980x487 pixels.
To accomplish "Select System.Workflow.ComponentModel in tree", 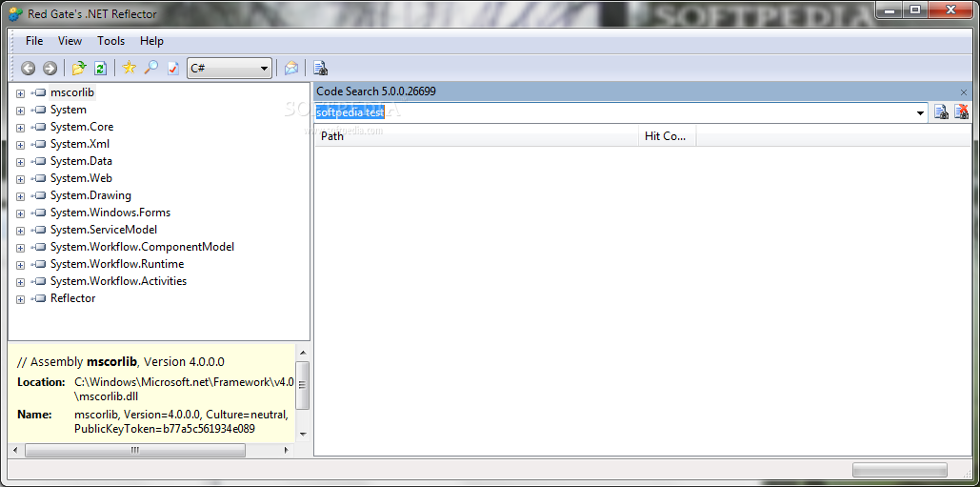I will (x=143, y=247).
